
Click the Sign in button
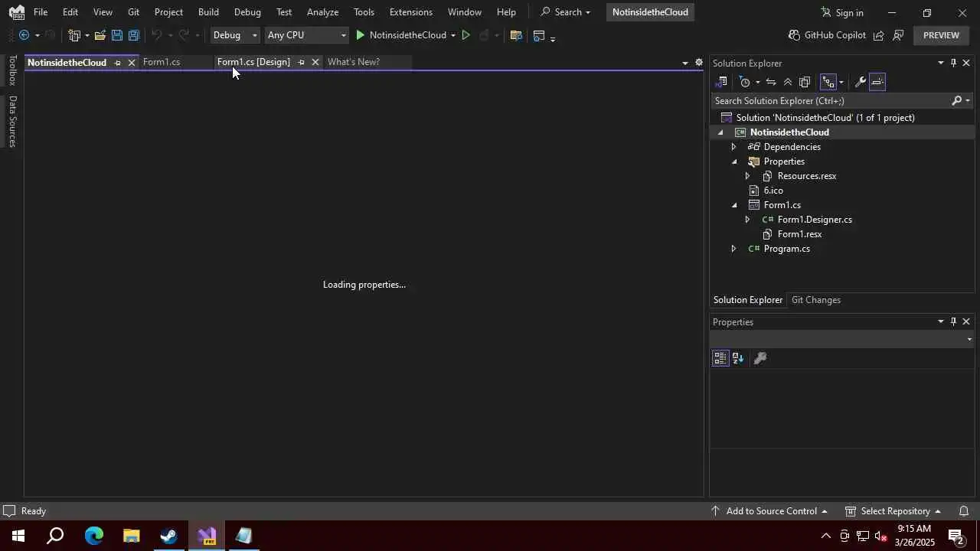[842, 12]
